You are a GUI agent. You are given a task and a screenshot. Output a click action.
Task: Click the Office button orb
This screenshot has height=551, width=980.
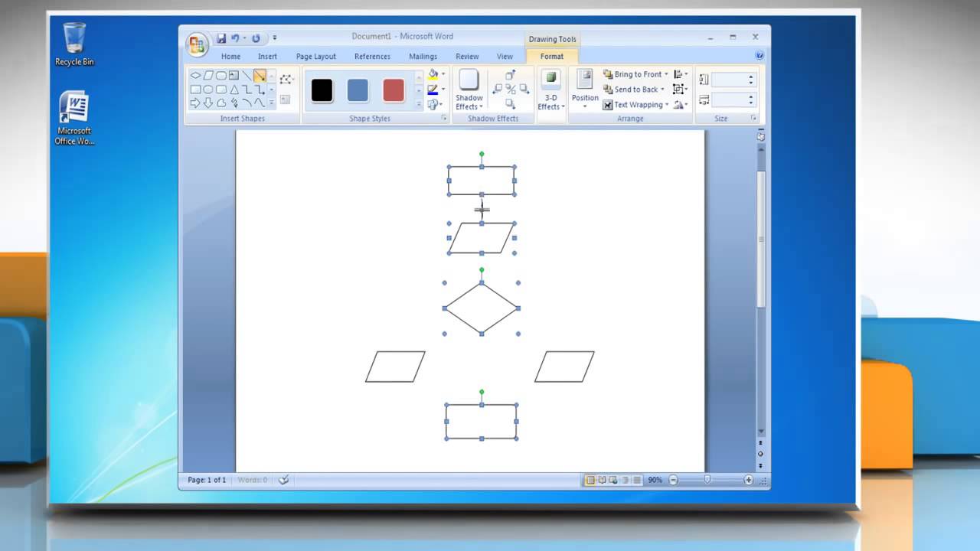[197, 44]
